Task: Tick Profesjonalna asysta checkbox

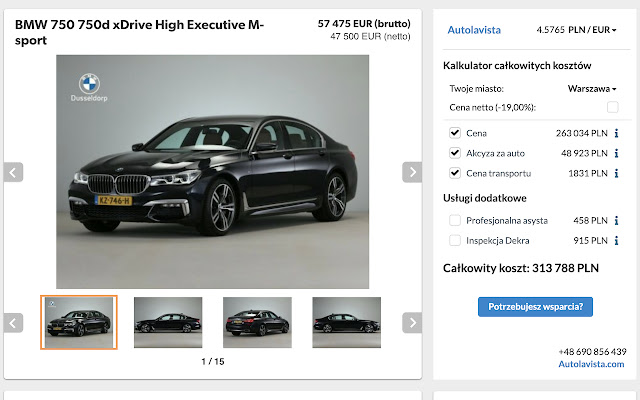Action: point(455,220)
